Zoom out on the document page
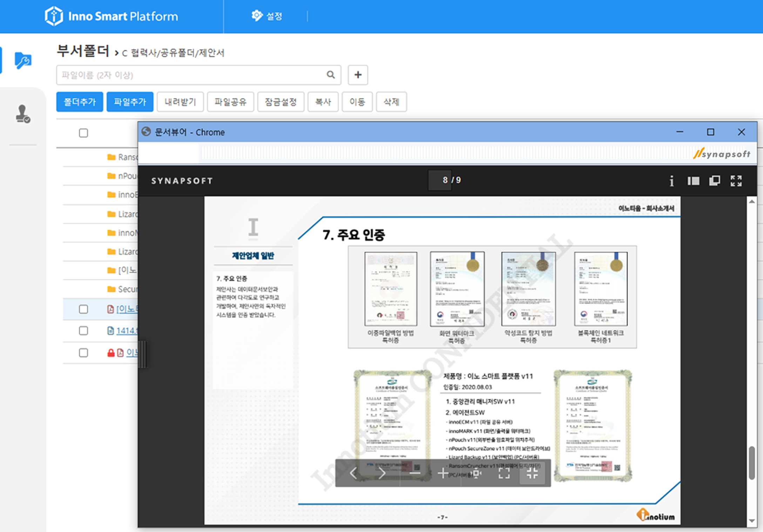 pyautogui.click(x=414, y=473)
